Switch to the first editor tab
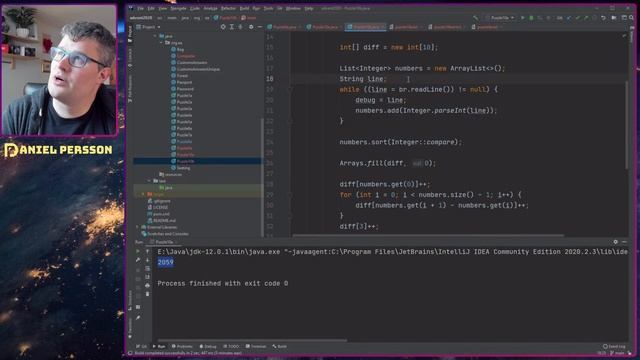Viewport: 640px width, 360px height. pyautogui.click(x=284, y=27)
